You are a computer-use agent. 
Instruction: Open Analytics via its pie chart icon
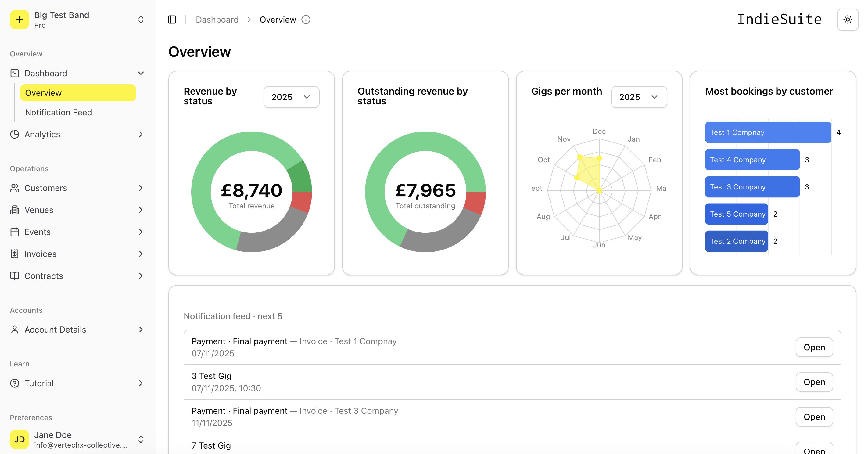[15, 134]
